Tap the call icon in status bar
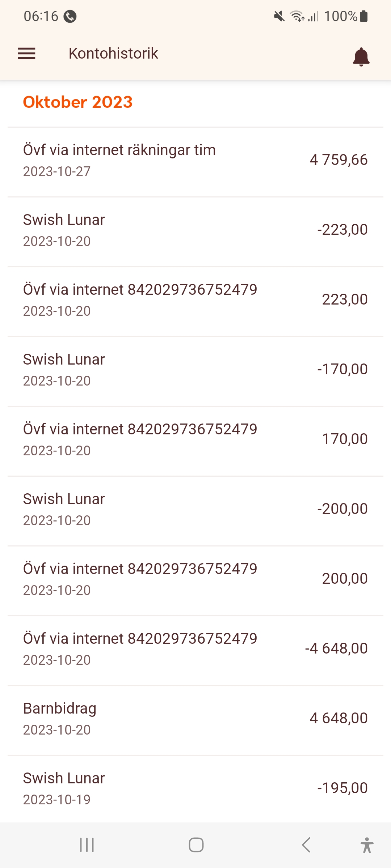 coord(70,16)
